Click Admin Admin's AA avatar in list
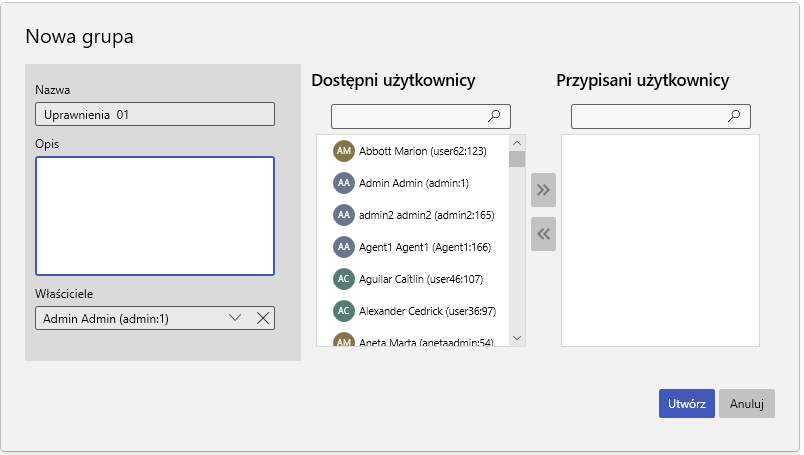The image size is (804, 455). pyautogui.click(x=344, y=183)
